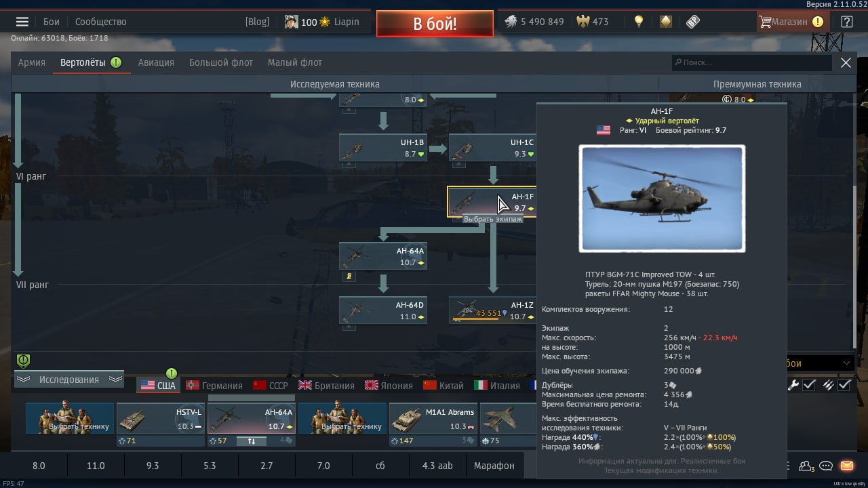
Task: Select the UH-1C helicopter card
Action: coord(493,147)
